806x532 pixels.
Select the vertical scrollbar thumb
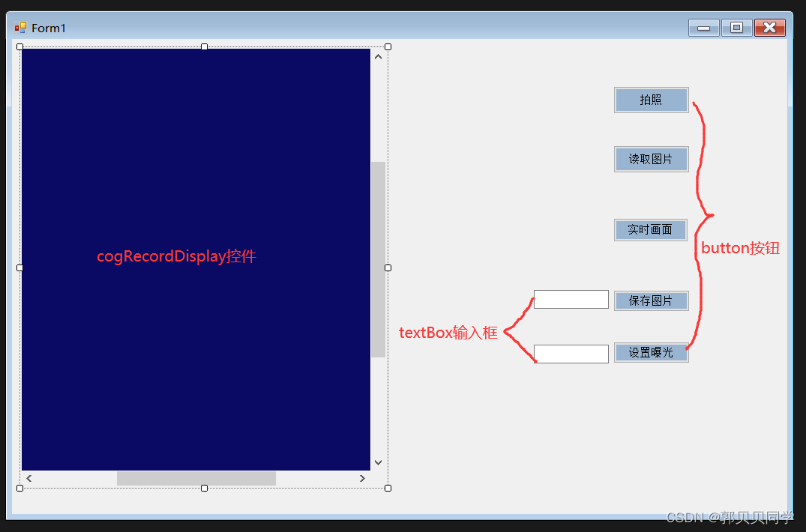pos(378,259)
